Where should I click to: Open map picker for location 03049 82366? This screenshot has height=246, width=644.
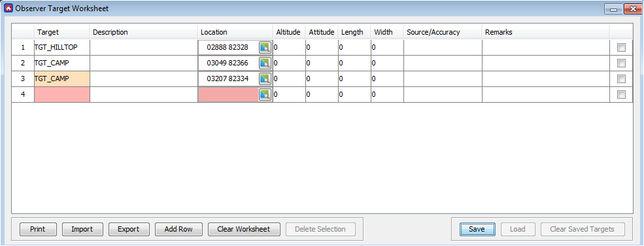tap(265, 63)
